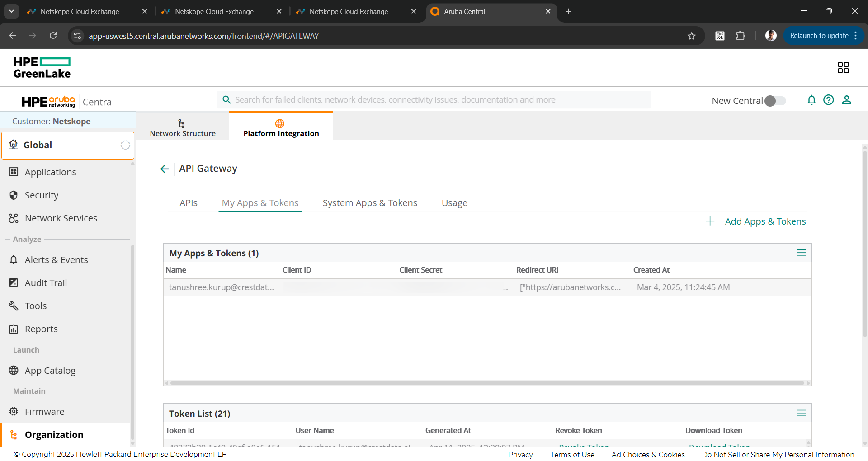Viewport: 868px width, 461px height.
Task: Click the sidebar vertical scrollbar
Action: pos(132,341)
